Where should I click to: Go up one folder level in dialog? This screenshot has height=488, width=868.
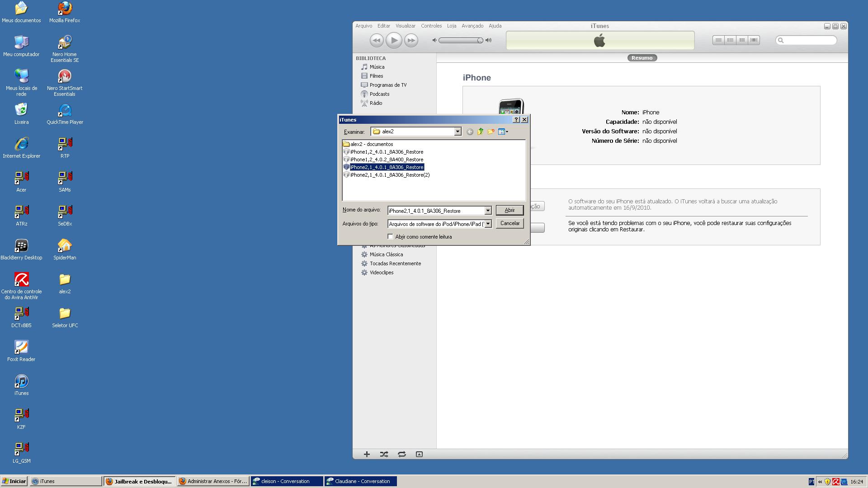pos(480,131)
